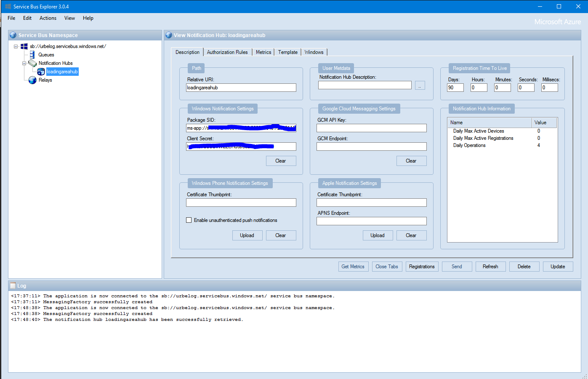588x379 pixels.
Task: Click the Log panel header icon
Action: click(13, 286)
